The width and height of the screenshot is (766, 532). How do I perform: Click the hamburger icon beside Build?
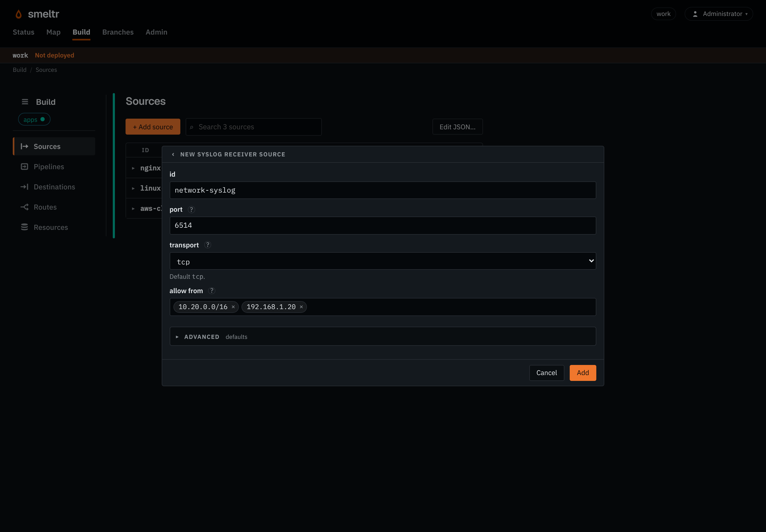click(25, 102)
